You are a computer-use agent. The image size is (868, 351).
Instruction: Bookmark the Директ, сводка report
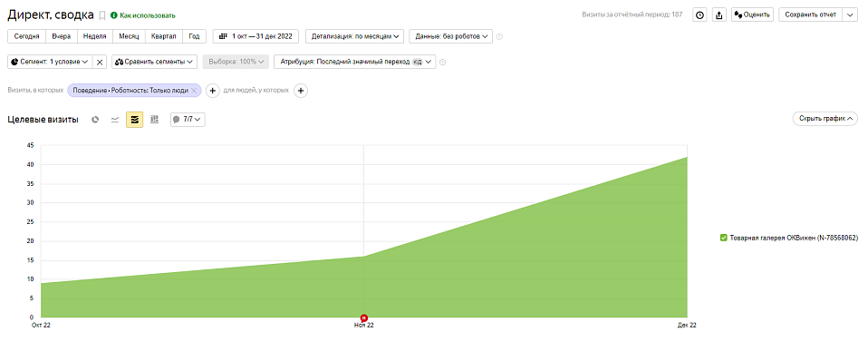pos(101,15)
